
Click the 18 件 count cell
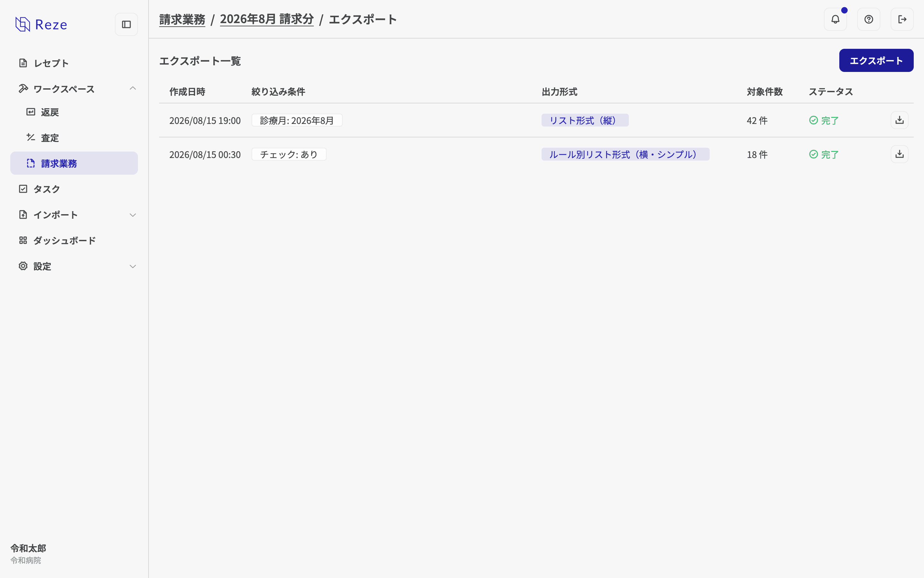click(757, 154)
